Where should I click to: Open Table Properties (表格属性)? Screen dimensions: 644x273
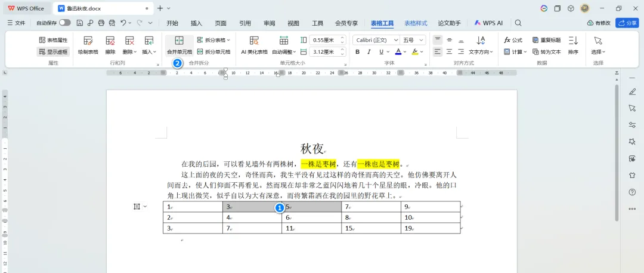coord(53,40)
